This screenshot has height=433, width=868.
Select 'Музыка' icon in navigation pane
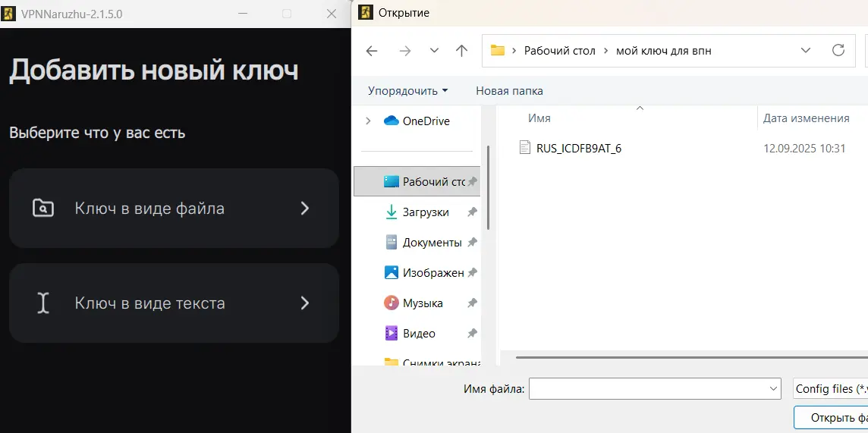click(x=392, y=303)
